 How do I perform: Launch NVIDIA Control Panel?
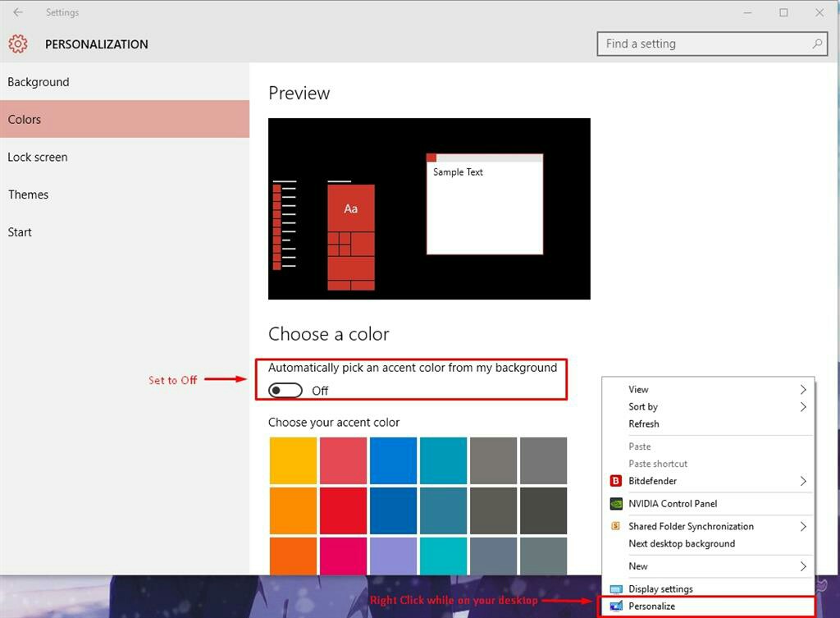674,503
